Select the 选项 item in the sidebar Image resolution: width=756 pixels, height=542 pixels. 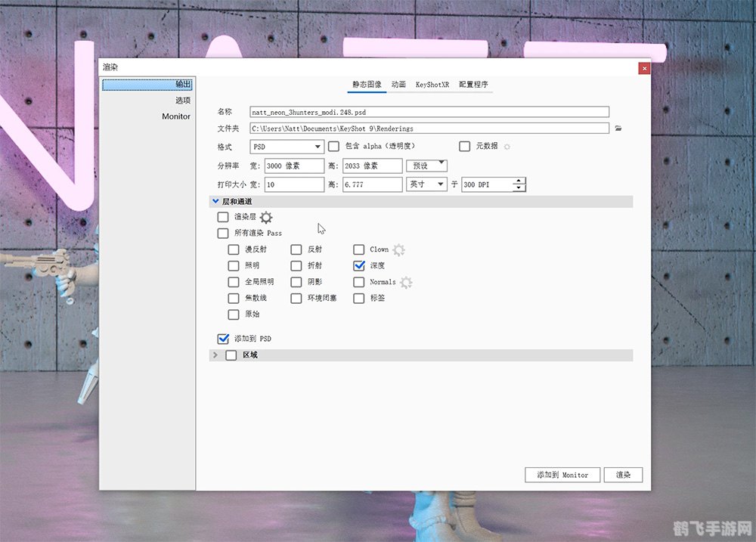tap(183, 100)
